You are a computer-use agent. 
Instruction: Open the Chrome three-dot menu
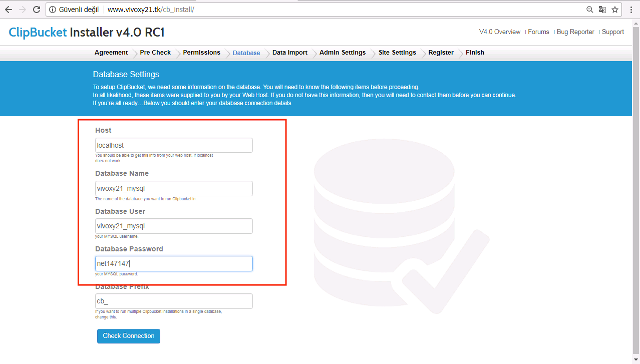[x=631, y=10]
